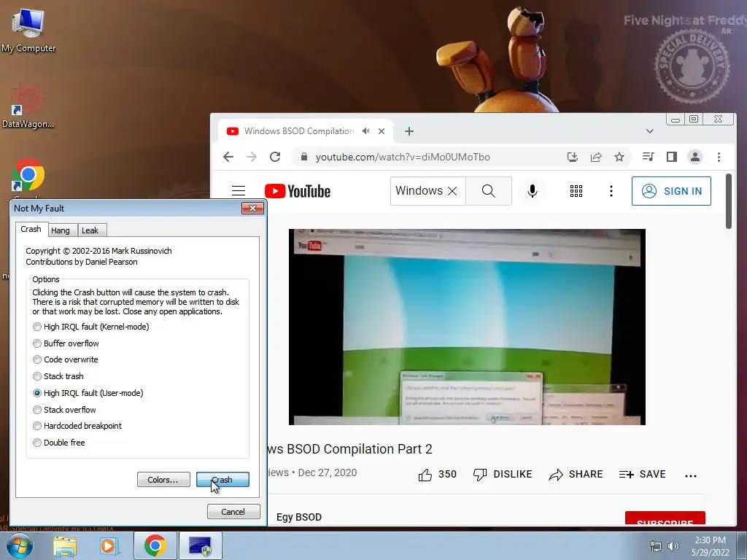Cancel the Not My Fault dialog
This screenshot has width=747, height=560.
coord(233,511)
